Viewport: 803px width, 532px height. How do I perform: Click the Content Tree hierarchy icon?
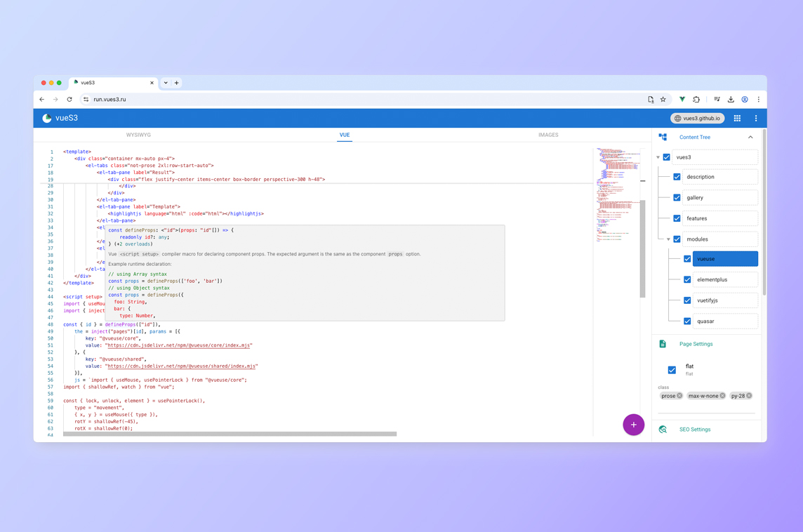pyautogui.click(x=663, y=138)
